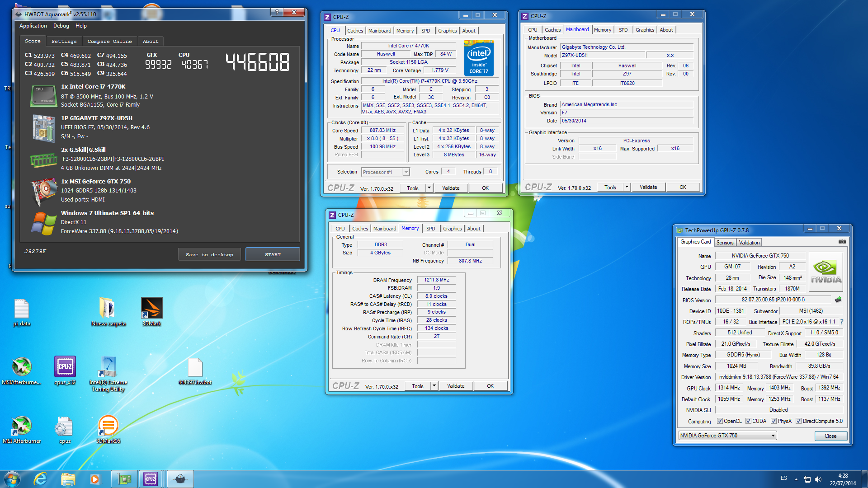Switch to Settings tab in Aquamark
This screenshot has width=868, height=488.
coord(64,41)
